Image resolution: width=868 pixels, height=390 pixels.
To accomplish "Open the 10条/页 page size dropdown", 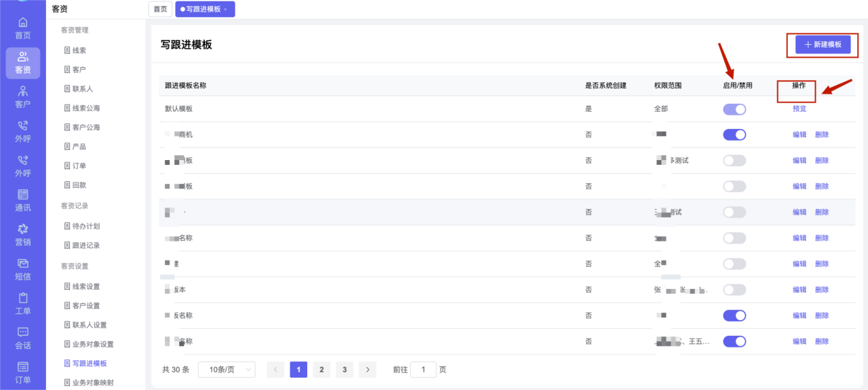I will [226, 370].
